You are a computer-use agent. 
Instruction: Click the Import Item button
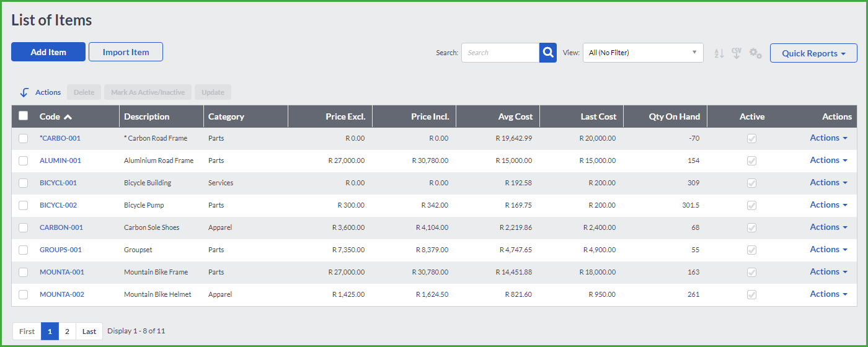click(x=126, y=52)
